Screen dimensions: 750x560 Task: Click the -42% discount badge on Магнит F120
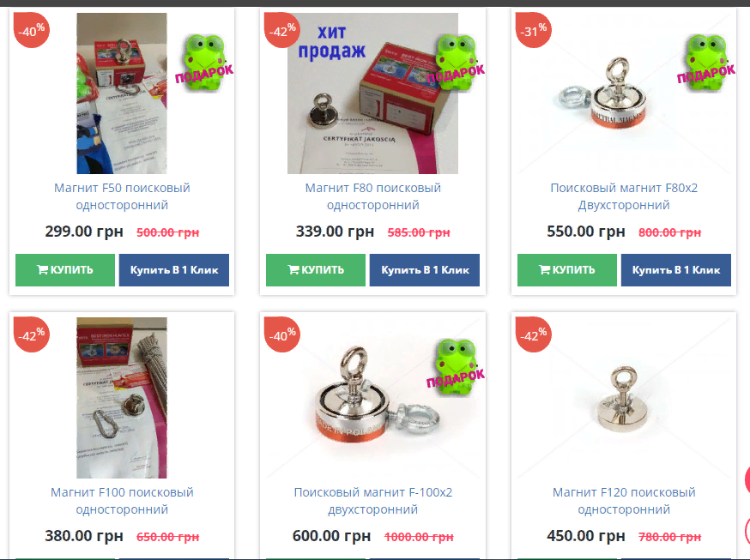(x=533, y=334)
